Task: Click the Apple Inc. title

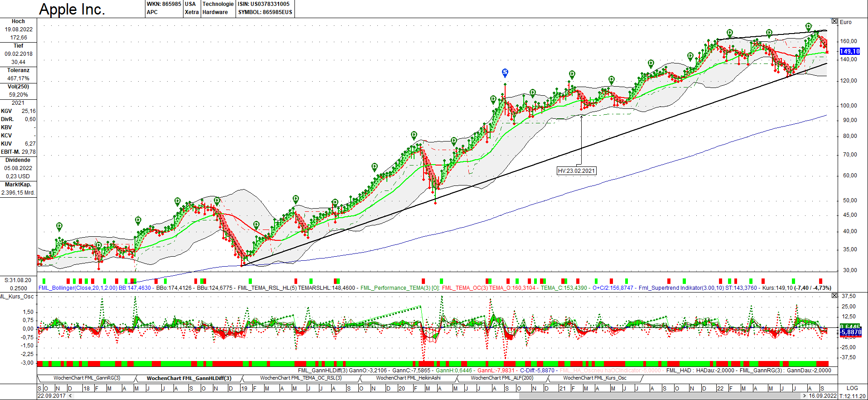Action: point(72,9)
